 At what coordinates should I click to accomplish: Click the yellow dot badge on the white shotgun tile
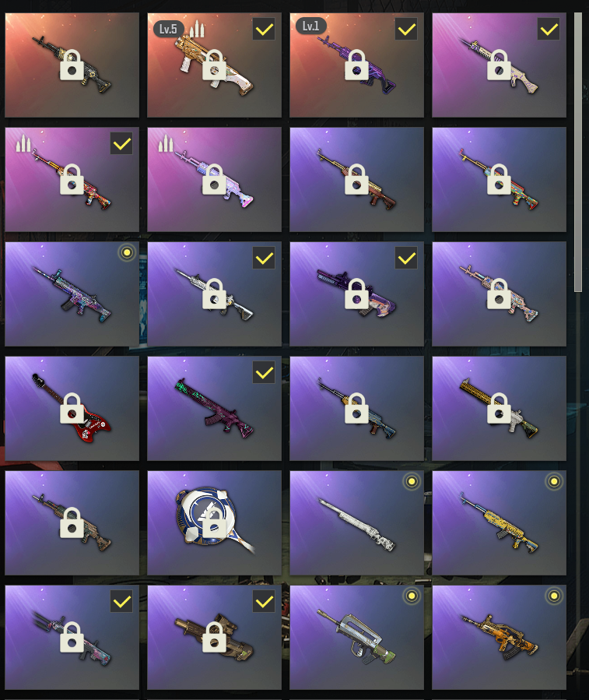click(412, 481)
